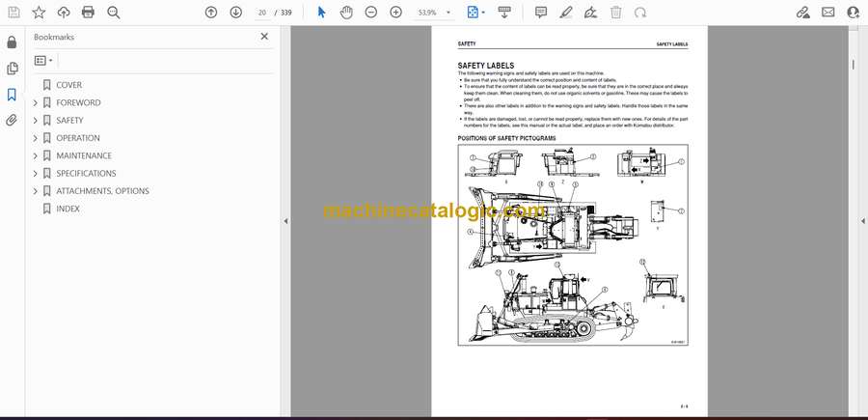
Task: Add the document to starred favorites
Action: (39, 13)
